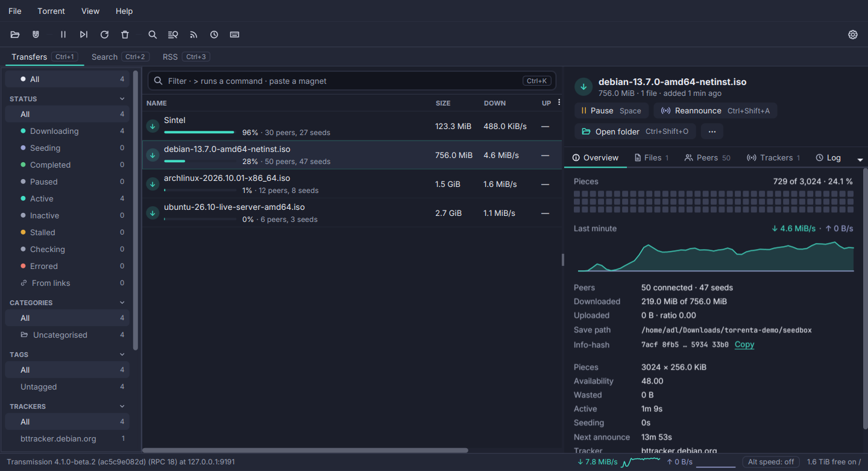The width and height of the screenshot is (868, 471).
Task: Open keyboard shortcuts via the keyboard icon
Action: [234, 35]
